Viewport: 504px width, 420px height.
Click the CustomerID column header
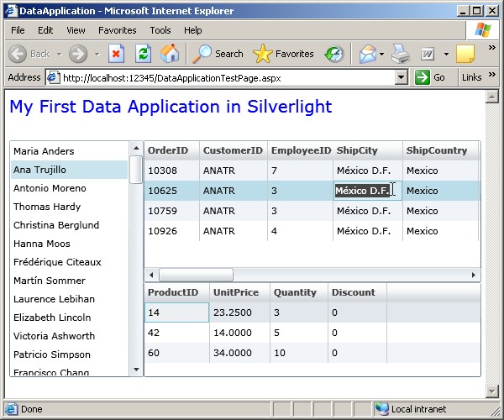coord(234,150)
